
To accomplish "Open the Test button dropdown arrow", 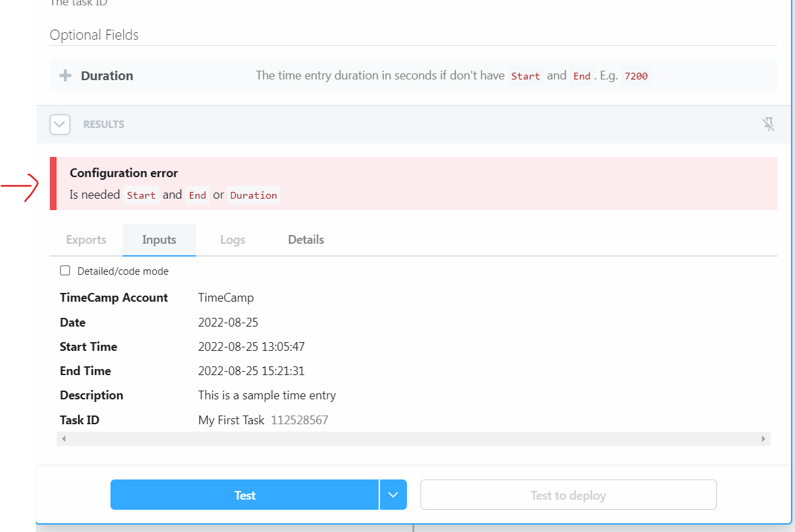I will [393, 495].
